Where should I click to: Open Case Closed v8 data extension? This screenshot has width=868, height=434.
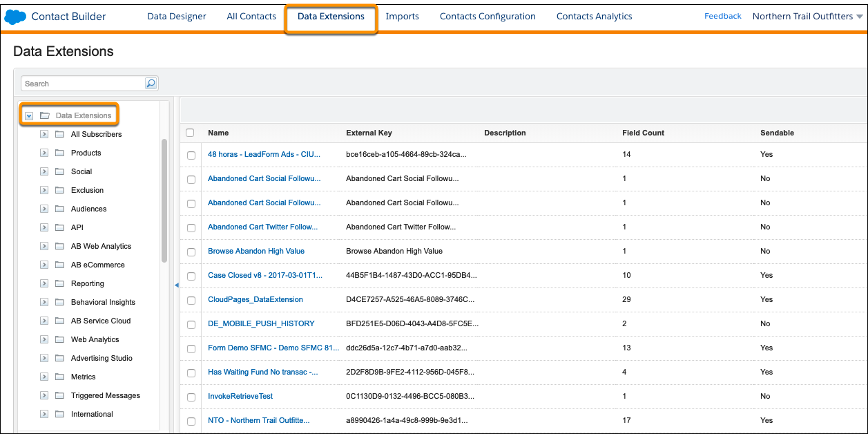pos(265,276)
